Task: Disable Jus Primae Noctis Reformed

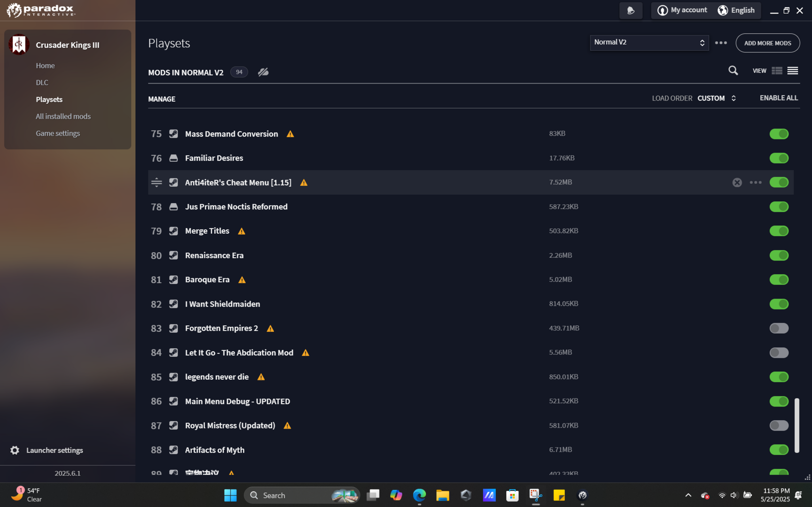Action: tap(779, 207)
